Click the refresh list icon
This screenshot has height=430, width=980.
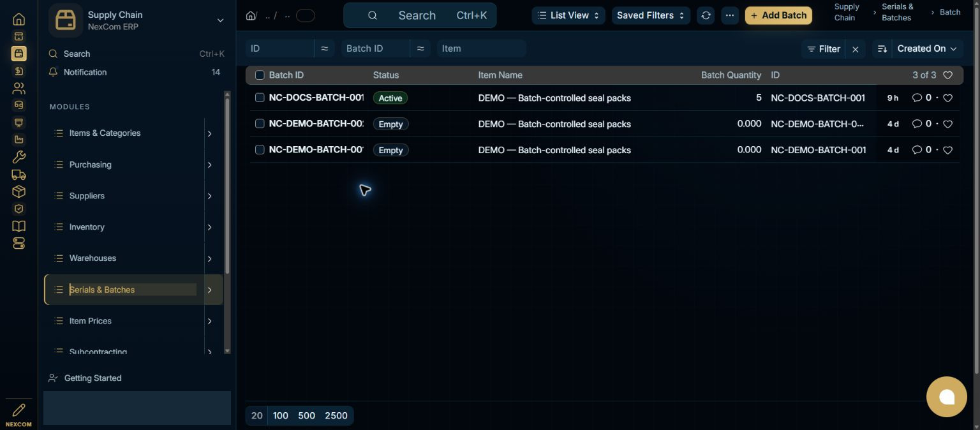[x=706, y=15]
